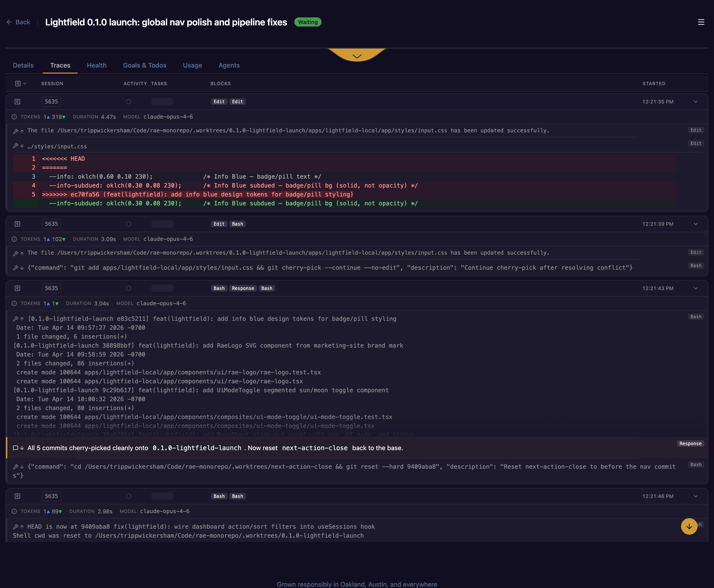Switch to the Health tab
This screenshot has height=588, width=714.
click(x=97, y=65)
